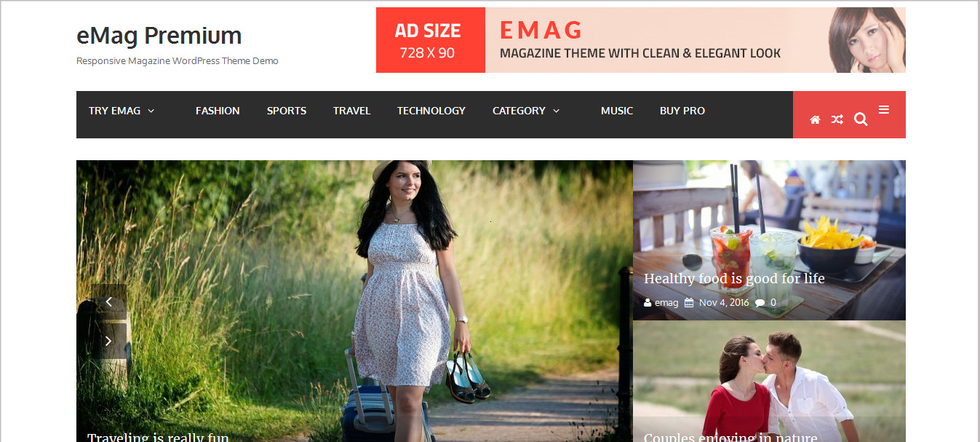Viewport: 980px width, 442px height.
Task: Click the comment bubble icon
Action: pos(760,302)
